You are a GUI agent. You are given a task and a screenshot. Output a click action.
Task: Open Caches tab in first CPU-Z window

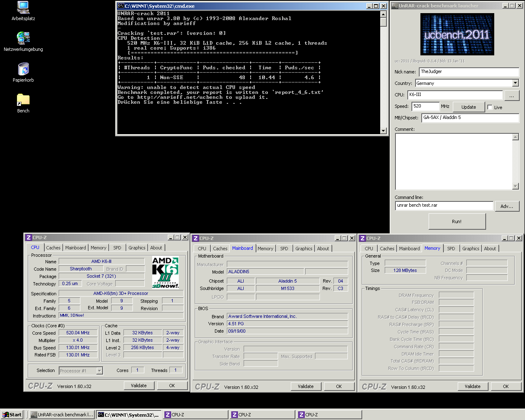click(x=53, y=248)
